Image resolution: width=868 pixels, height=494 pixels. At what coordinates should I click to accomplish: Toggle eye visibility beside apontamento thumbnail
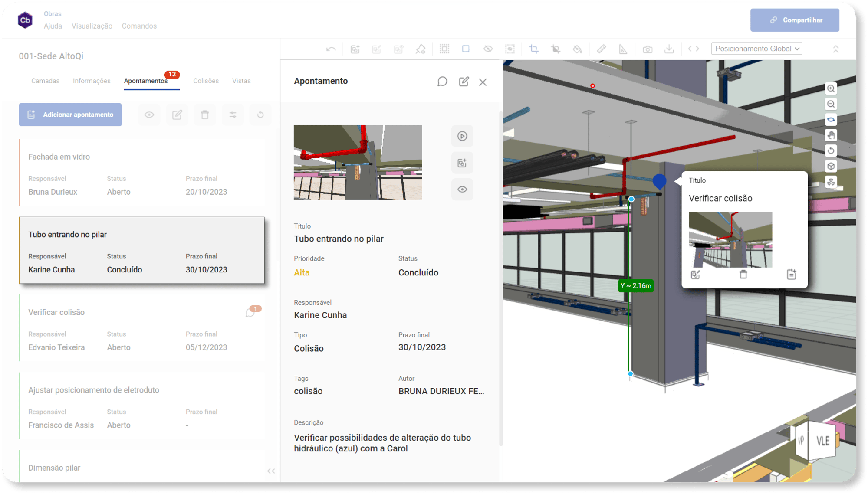pos(462,190)
